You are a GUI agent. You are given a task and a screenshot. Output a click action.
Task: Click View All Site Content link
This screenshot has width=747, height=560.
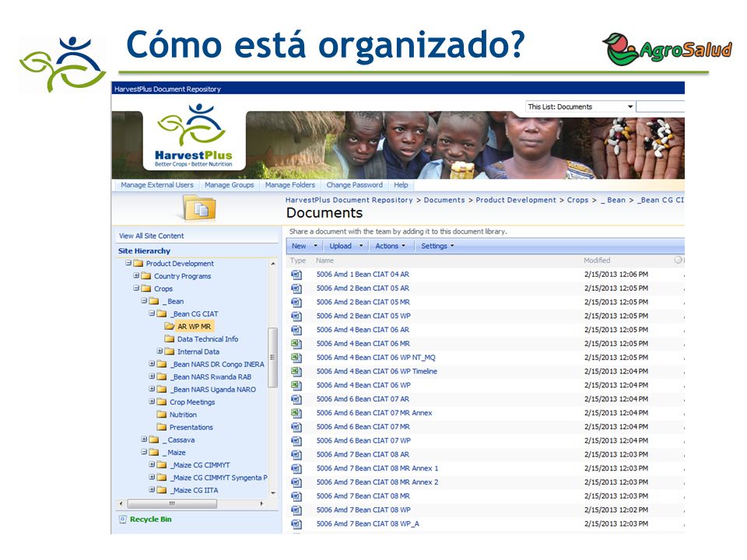point(151,236)
